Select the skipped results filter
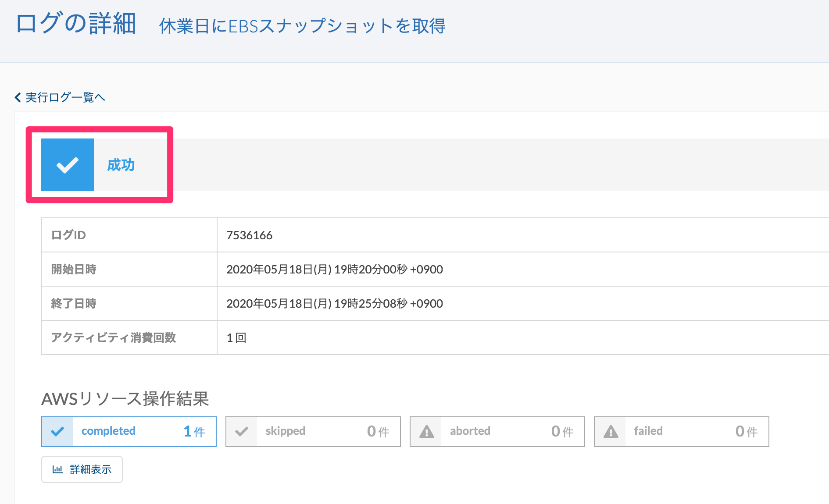This screenshot has width=829, height=504. click(313, 432)
